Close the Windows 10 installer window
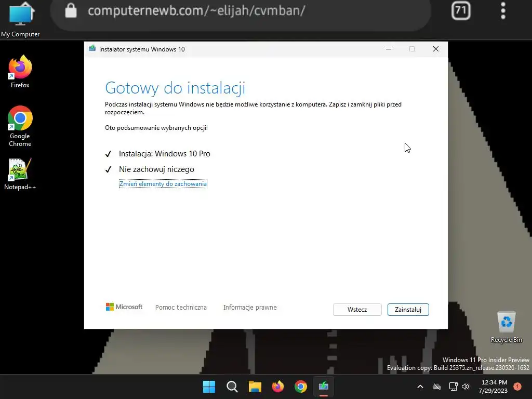Image resolution: width=532 pixels, height=399 pixels. 436,49
